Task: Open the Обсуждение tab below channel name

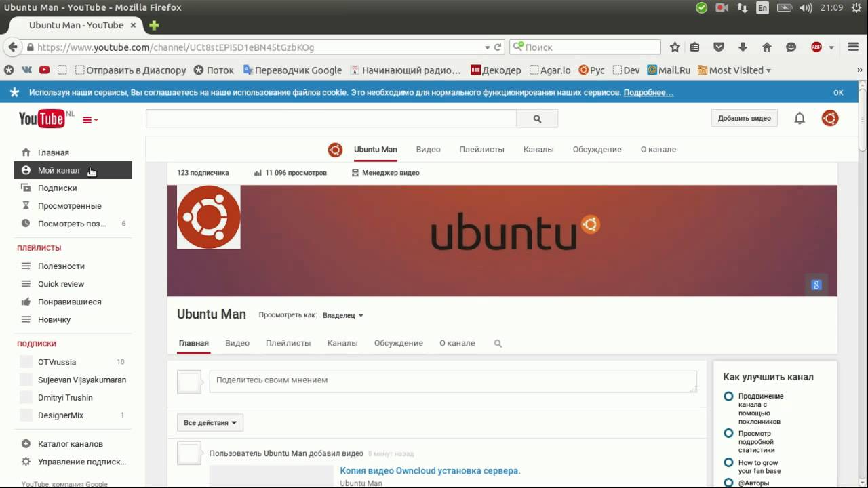Action: coord(399,344)
